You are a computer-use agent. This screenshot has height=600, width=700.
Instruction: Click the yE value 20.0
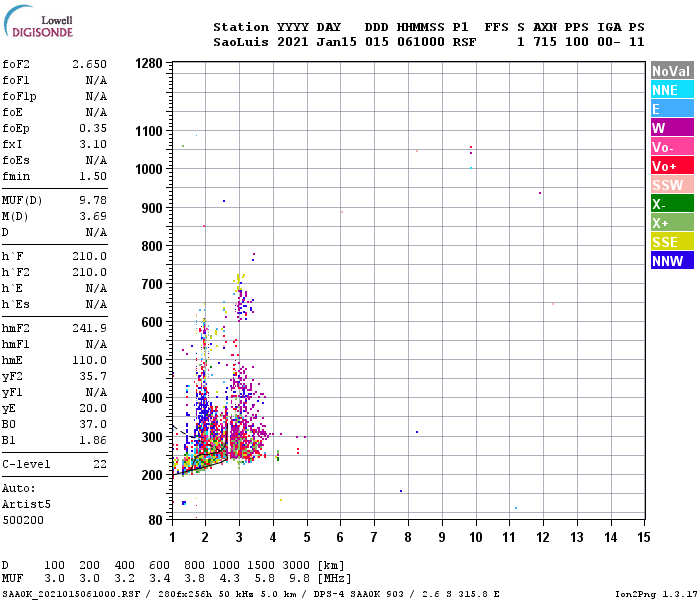pyautogui.click(x=93, y=408)
